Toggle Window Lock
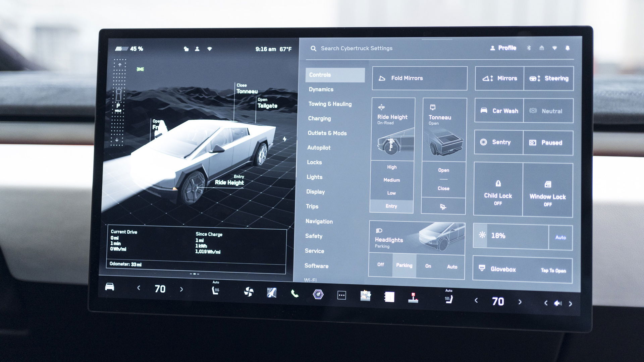Image resolution: width=644 pixels, height=362 pixels. (548, 190)
